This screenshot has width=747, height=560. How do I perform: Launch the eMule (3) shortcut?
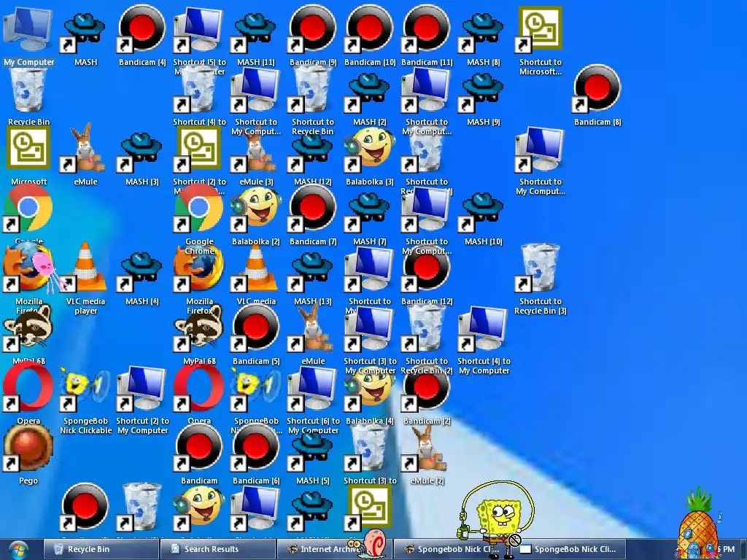tap(256, 152)
